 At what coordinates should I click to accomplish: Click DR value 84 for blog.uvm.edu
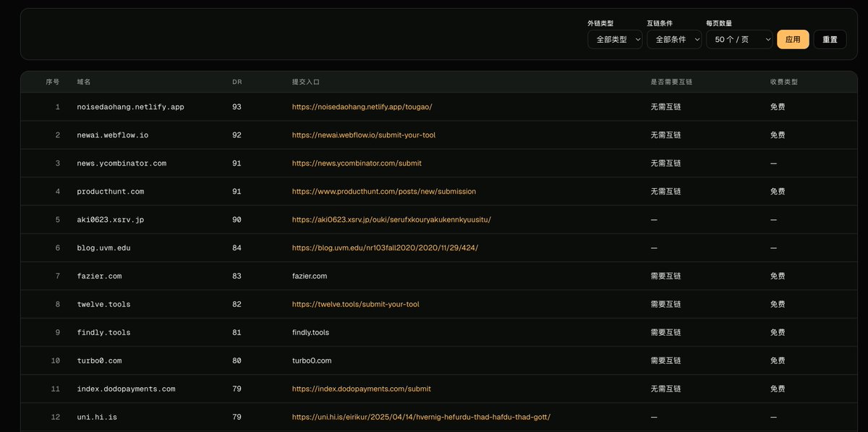tap(237, 248)
